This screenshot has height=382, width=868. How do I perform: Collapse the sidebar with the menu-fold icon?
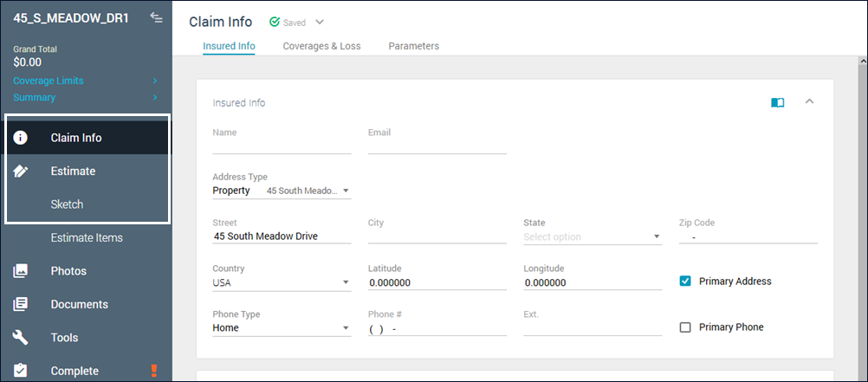[x=156, y=17]
